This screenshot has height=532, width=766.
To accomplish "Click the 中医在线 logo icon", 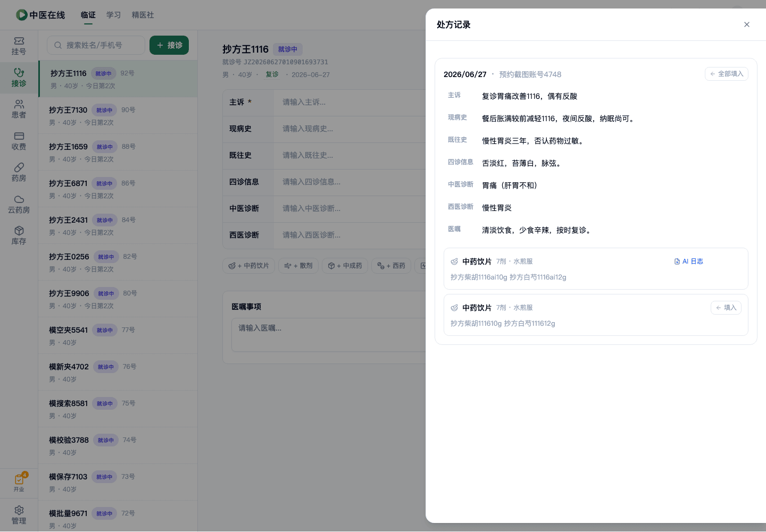I will coord(22,15).
